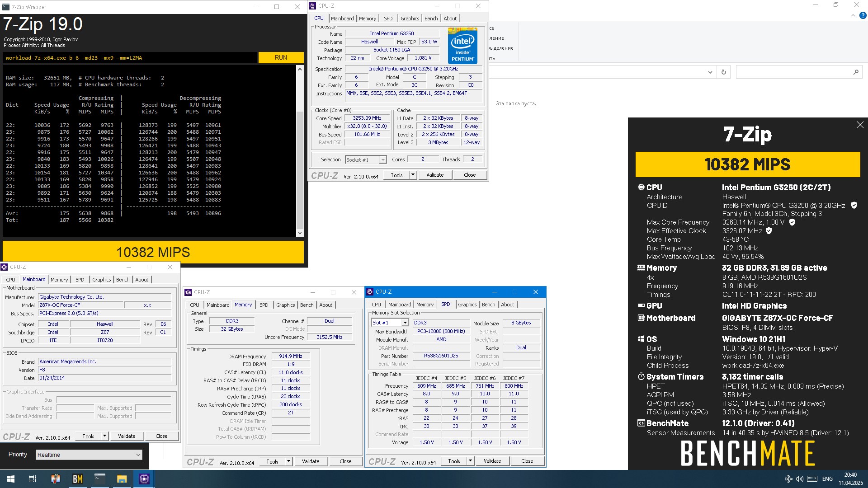Click the refresh icon in the Explorer address bar

pyautogui.click(x=724, y=72)
